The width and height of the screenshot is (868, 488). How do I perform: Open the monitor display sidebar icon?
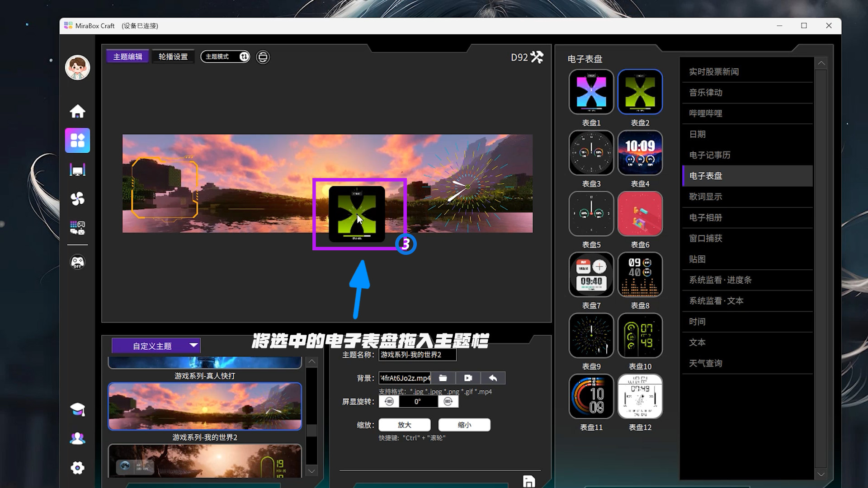[x=77, y=170]
